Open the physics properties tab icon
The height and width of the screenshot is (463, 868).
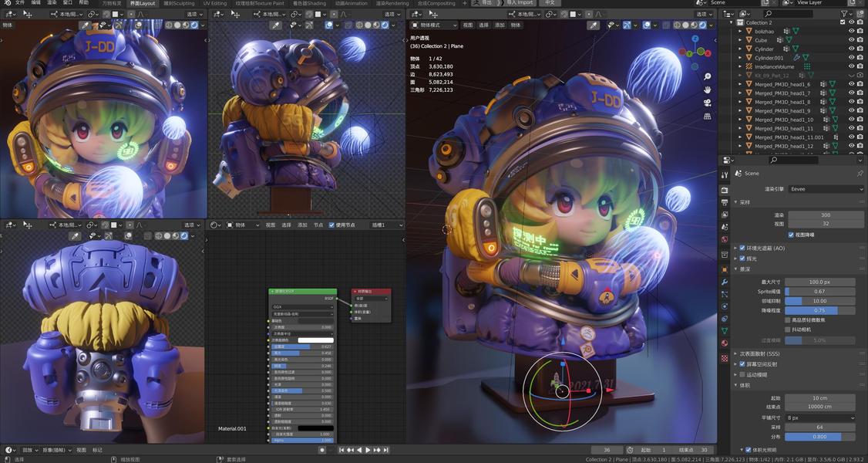[725, 306]
